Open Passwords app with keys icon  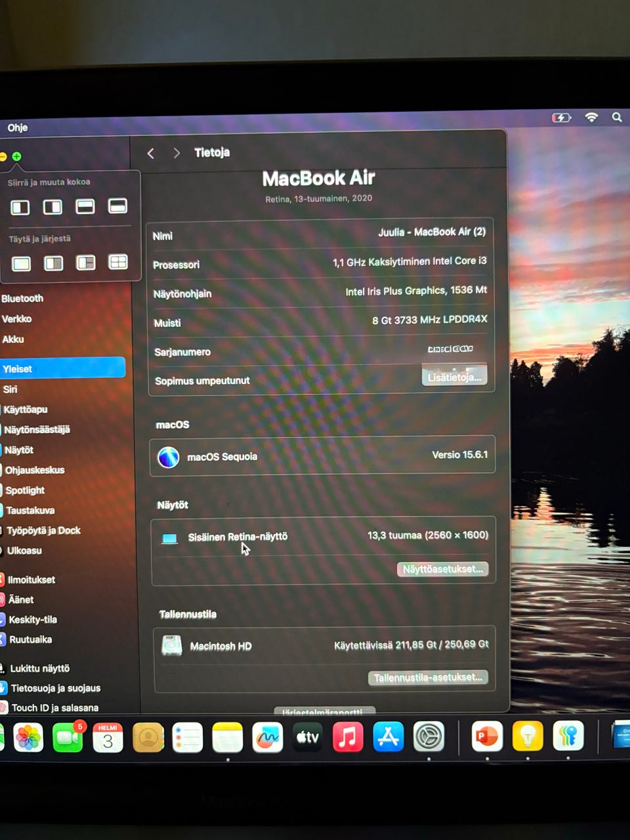(568, 736)
